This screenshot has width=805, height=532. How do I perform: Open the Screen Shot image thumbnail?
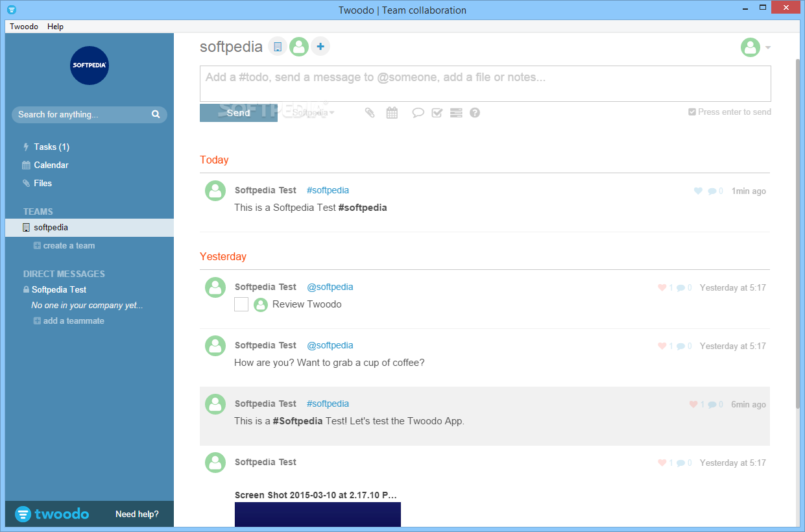318,514
